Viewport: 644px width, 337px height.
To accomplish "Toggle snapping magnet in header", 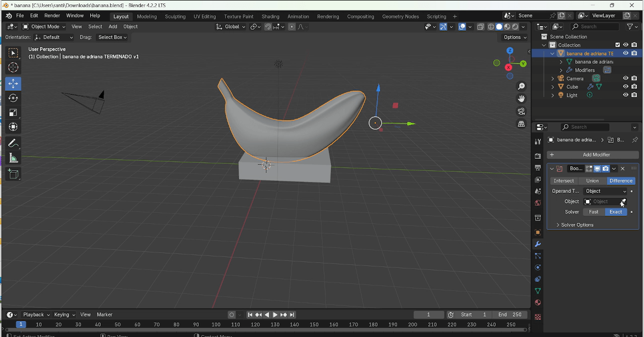I will point(268,27).
